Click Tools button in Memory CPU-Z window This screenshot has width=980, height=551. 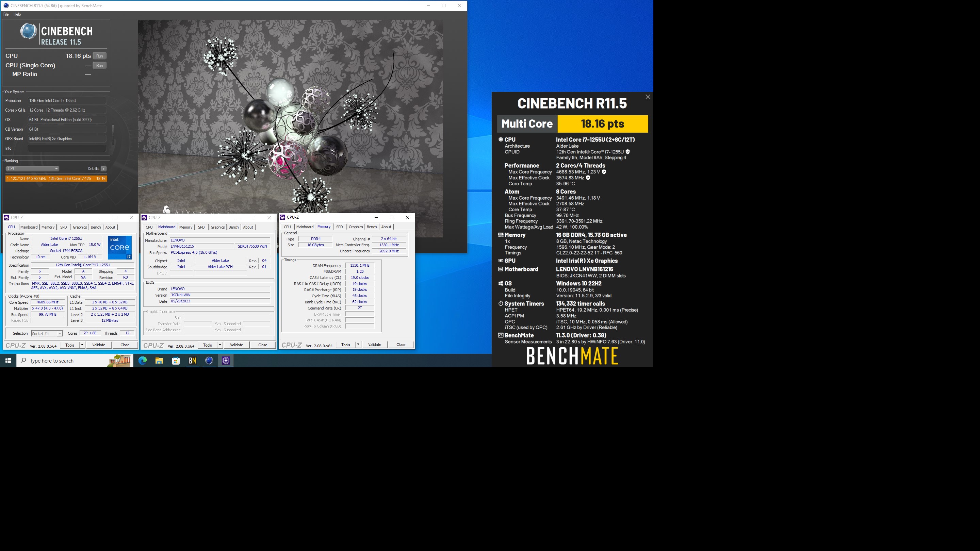tap(346, 345)
